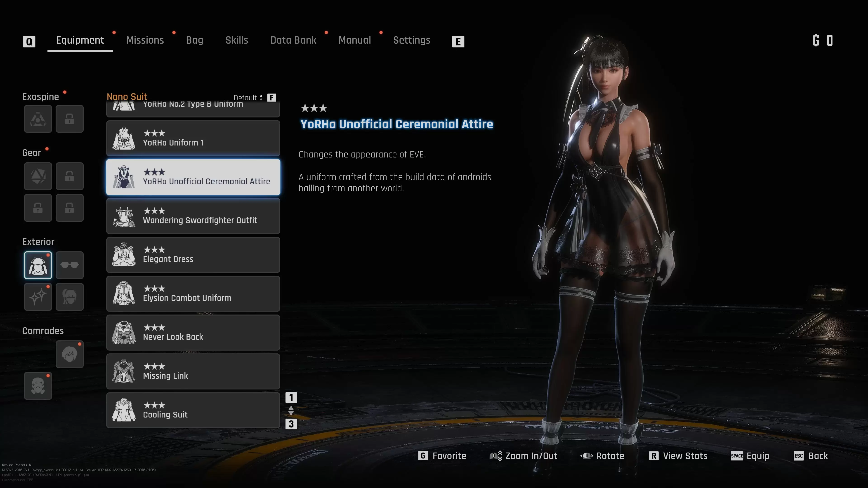
Task: Select the first Gear slot
Action: [x=38, y=176]
